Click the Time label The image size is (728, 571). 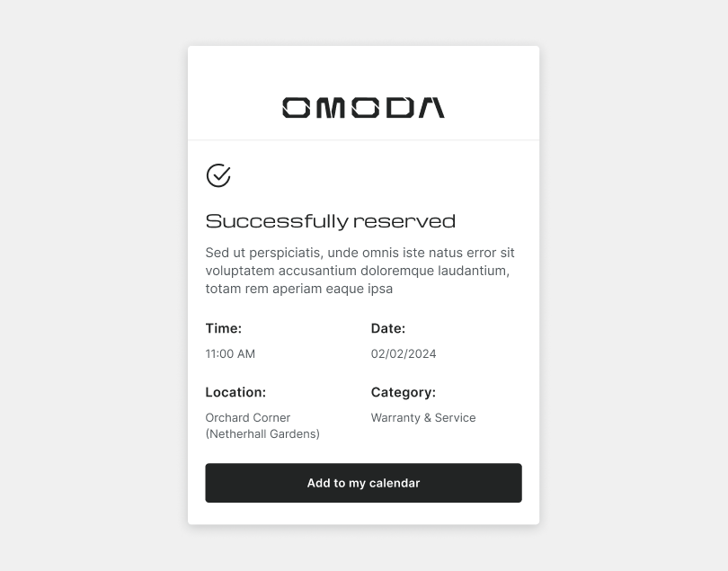click(223, 328)
